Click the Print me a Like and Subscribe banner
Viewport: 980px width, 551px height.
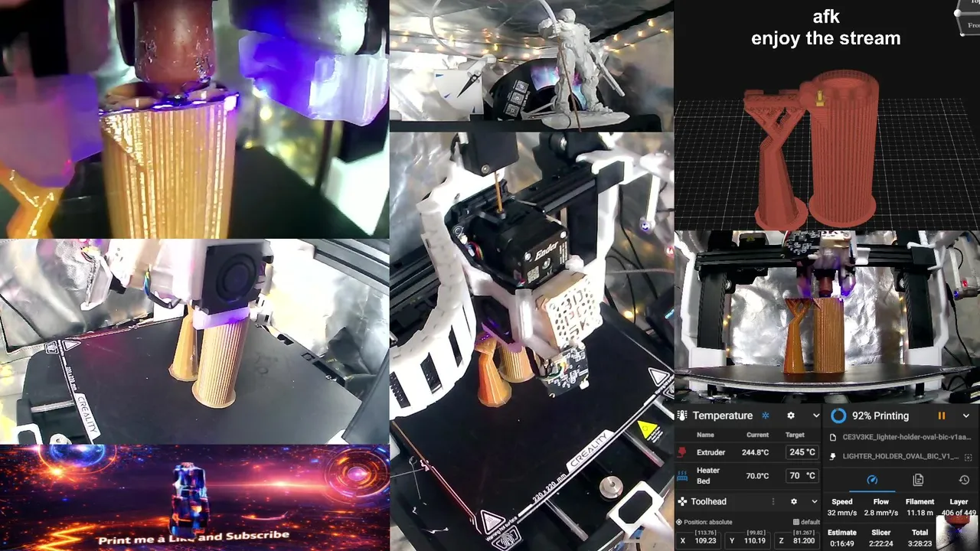click(194, 497)
